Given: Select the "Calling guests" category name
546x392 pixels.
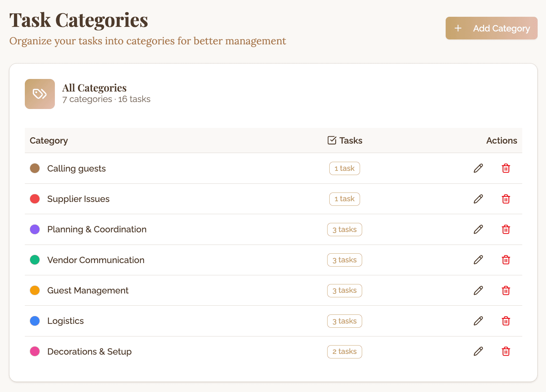Looking at the screenshot, I should [x=77, y=169].
